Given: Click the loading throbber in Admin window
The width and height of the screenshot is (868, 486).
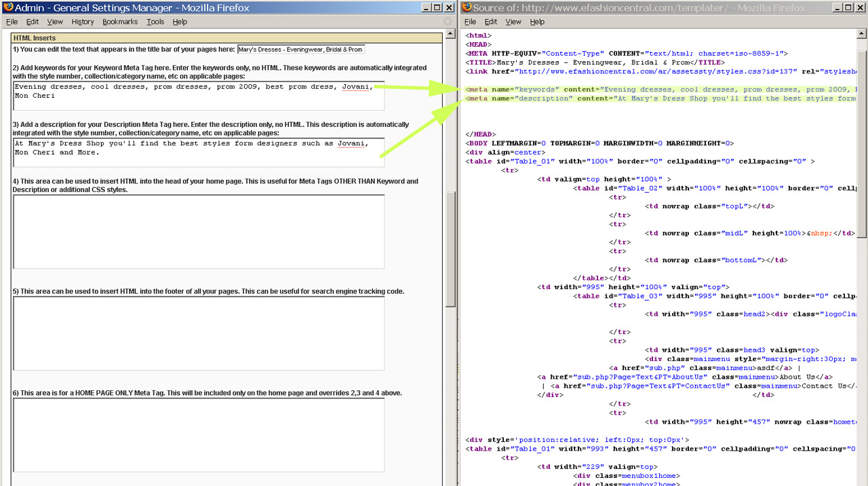Looking at the screenshot, I should (x=448, y=22).
